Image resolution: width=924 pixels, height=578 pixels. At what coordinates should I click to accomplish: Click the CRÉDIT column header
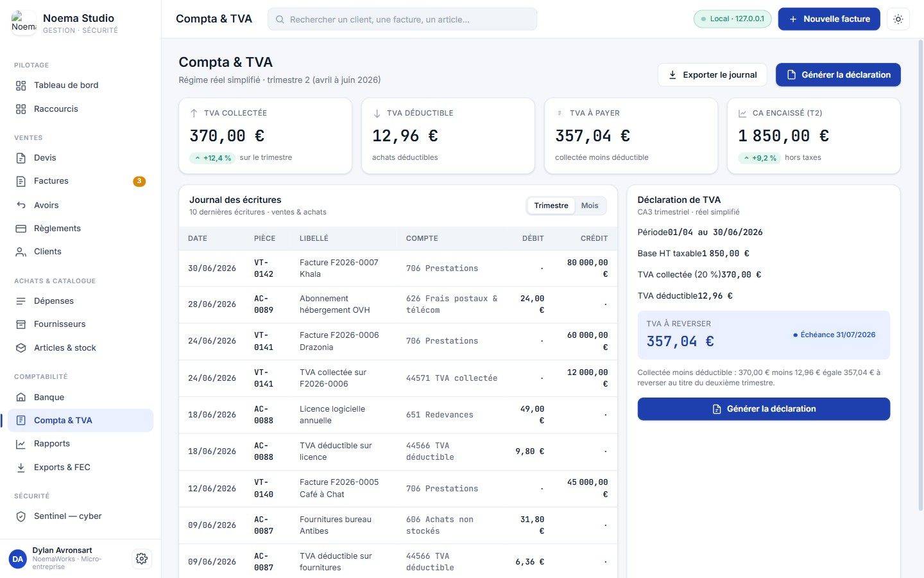pyautogui.click(x=594, y=238)
